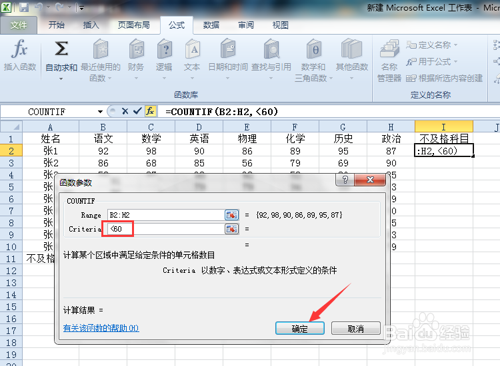Open Math and Trig (数学和三角函数) icon
The height and width of the screenshot is (366, 500).
[x=314, y=49]
